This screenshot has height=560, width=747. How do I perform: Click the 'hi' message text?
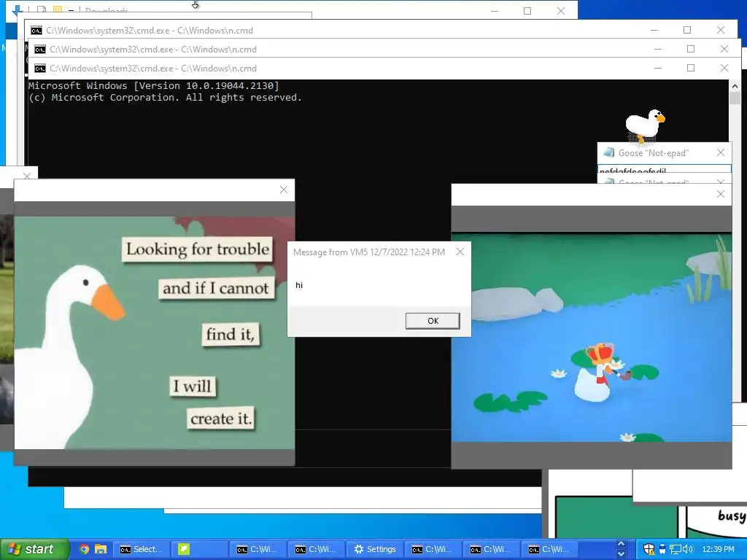pos(299,285)
